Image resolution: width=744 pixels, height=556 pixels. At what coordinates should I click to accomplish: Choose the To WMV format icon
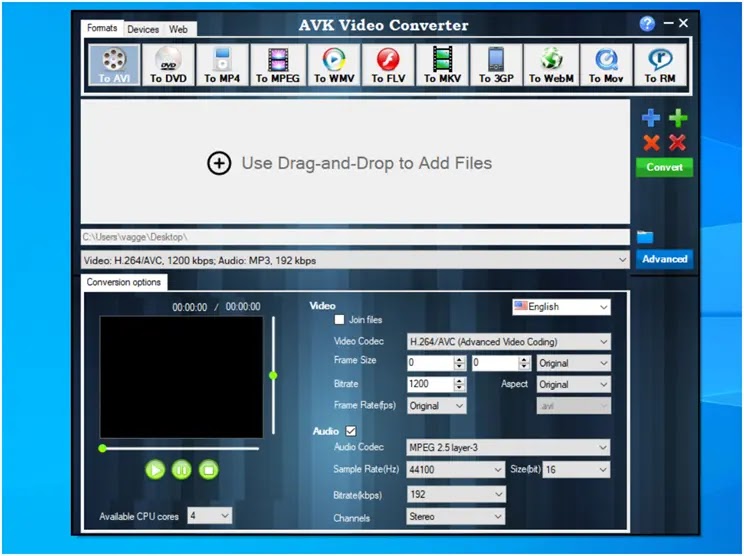(334, 65)
